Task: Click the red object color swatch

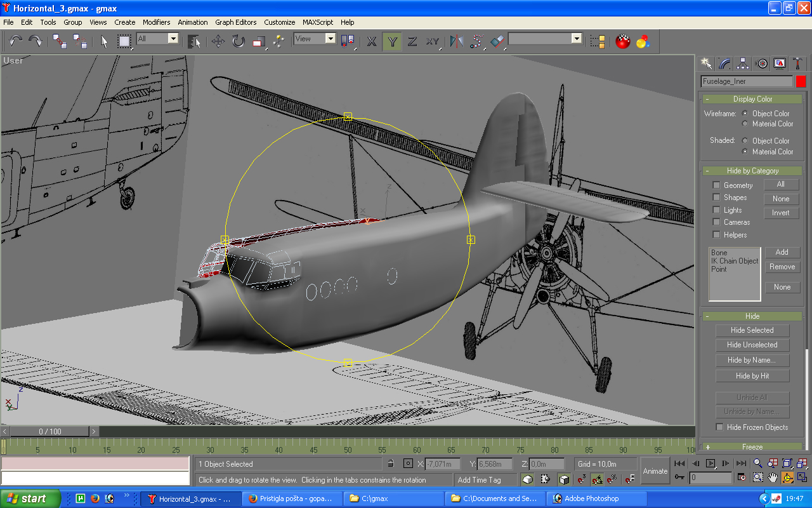Action: (x=801, y=81)
